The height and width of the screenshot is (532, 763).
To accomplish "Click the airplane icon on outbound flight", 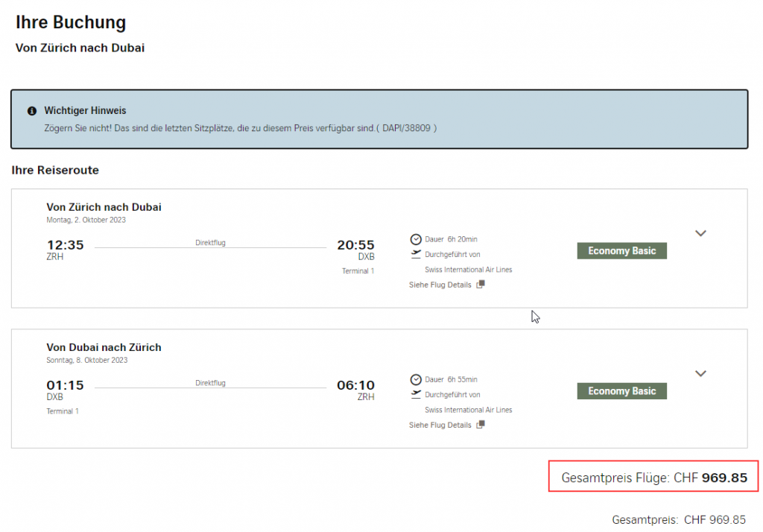I will coord(416,254).
